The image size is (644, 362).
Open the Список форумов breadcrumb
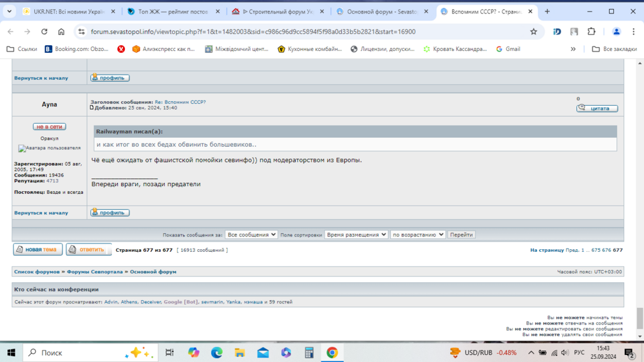37,272
